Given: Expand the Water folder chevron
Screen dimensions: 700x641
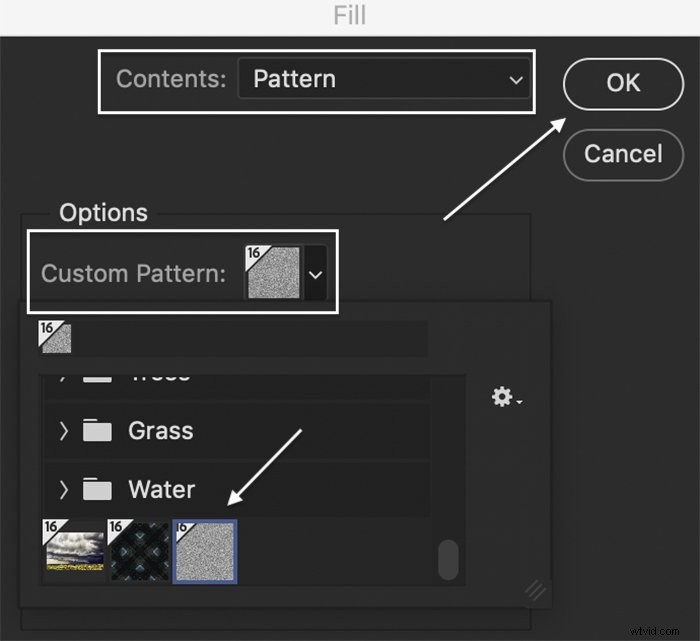Looking at the screenshot, I should (x=63, y=490).
